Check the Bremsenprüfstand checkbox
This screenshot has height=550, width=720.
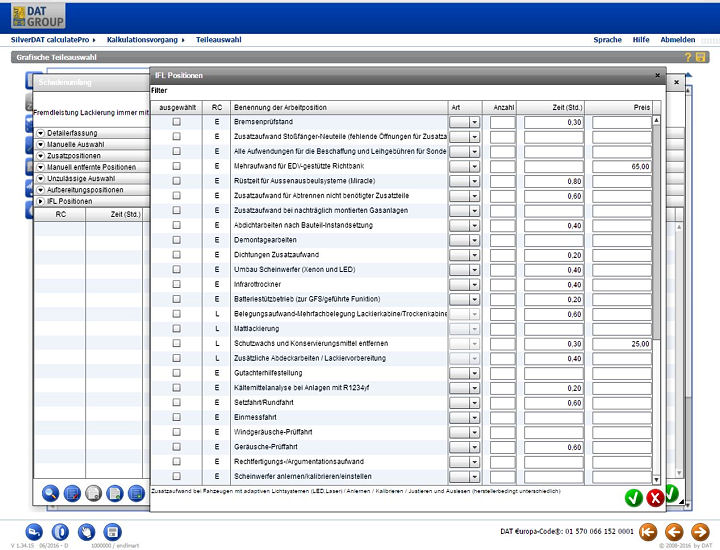pos(176,122)
